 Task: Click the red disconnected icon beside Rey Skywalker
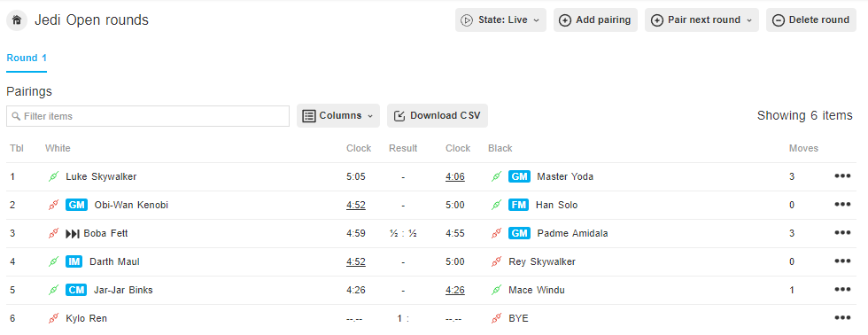pyautogui.click(x=497, y=261)
